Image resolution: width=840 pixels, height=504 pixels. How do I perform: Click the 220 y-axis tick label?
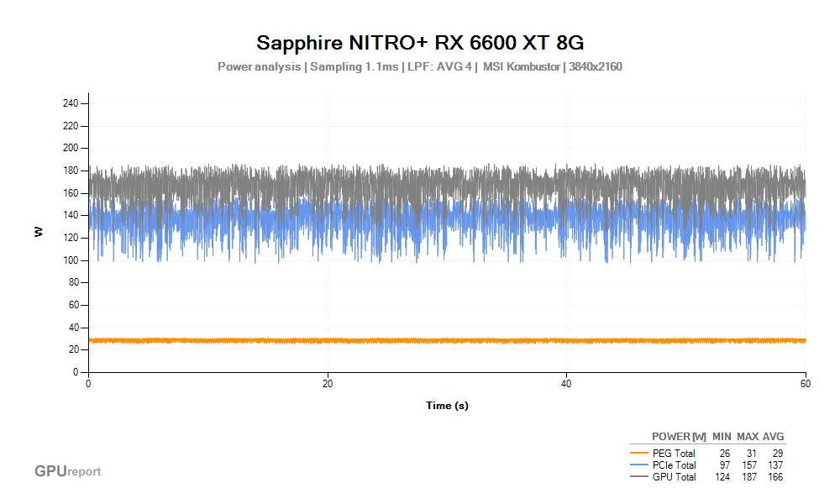click(x=71, y=126)
